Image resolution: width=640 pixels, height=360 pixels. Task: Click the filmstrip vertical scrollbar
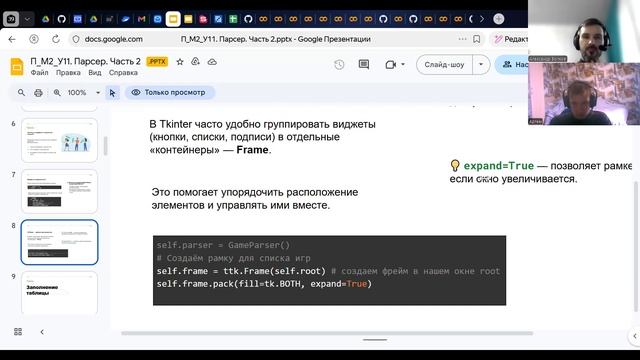105,146
